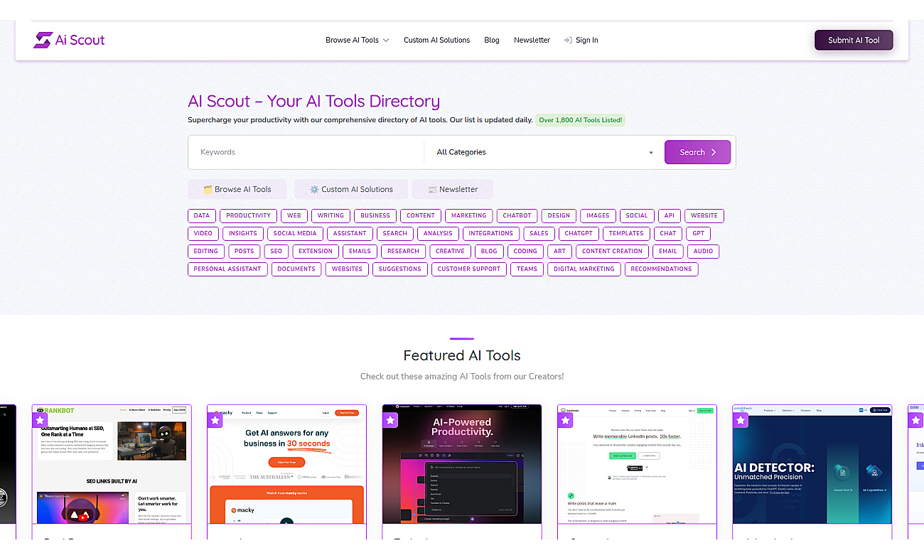Select the CREATIVE tag
924x560 pixels.
tap(450, 251)
